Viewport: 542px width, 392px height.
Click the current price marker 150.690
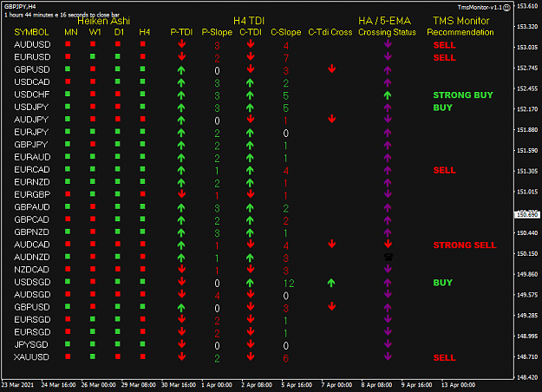527,215
